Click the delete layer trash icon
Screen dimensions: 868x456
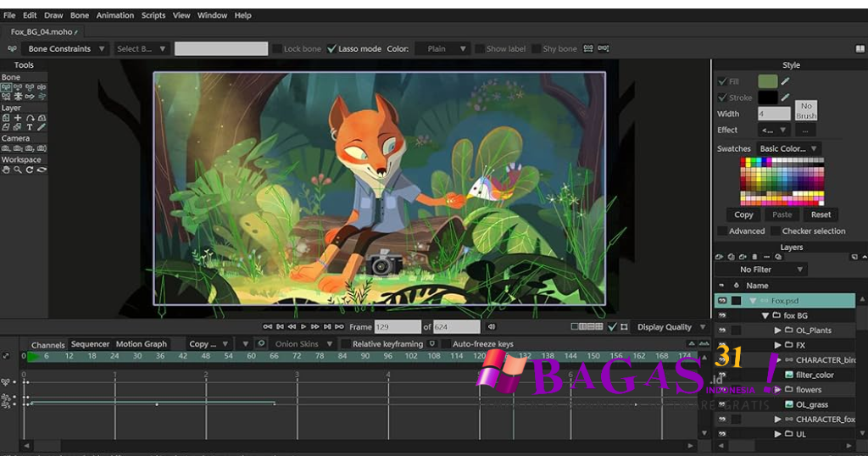[x=754, y=257]
